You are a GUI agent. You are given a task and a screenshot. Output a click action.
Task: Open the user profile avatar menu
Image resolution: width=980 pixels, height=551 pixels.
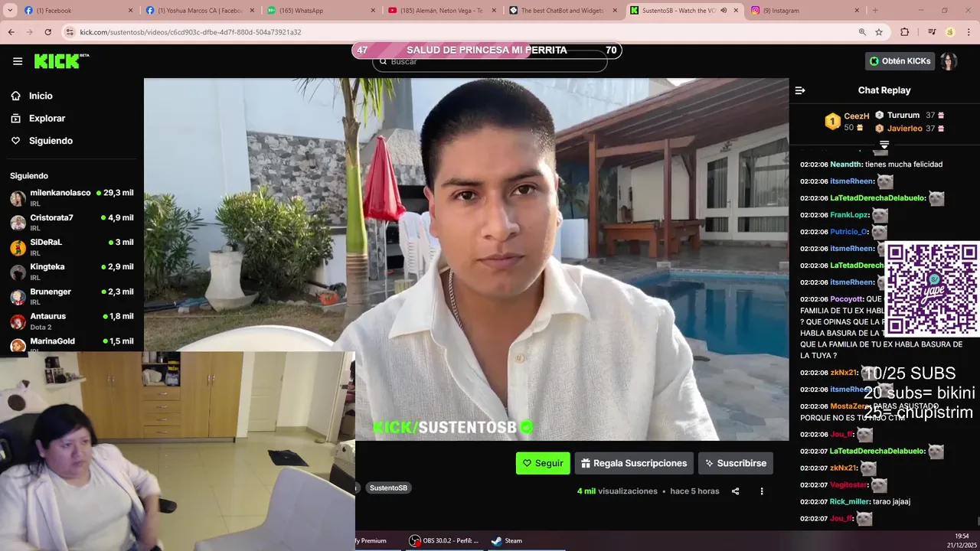point(949,61)
